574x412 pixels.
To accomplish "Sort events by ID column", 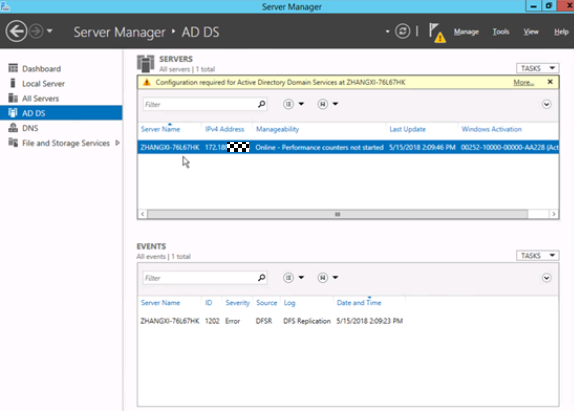I will tap(208, 302).
